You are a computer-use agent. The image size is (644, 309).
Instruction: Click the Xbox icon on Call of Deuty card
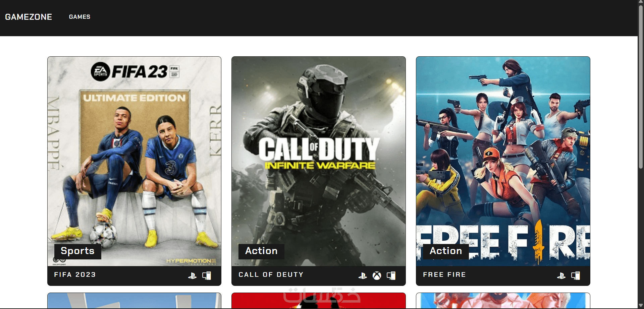click(x=377, y=276)
